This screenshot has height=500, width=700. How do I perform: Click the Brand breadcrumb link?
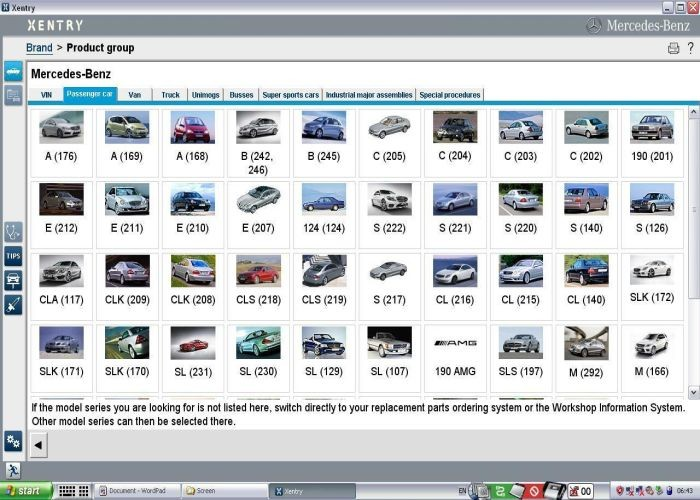point(39,48)
